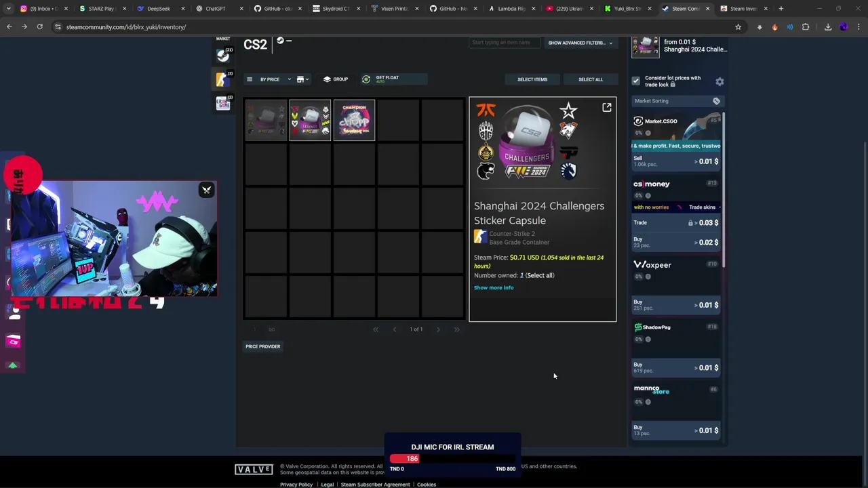Click info icon under mannco store
This screenshot has width=868, height=488.
click(x=648, y=401)
